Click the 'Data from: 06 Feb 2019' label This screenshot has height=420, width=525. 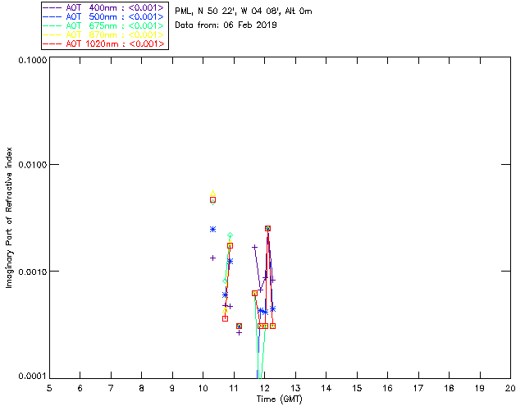226,25
